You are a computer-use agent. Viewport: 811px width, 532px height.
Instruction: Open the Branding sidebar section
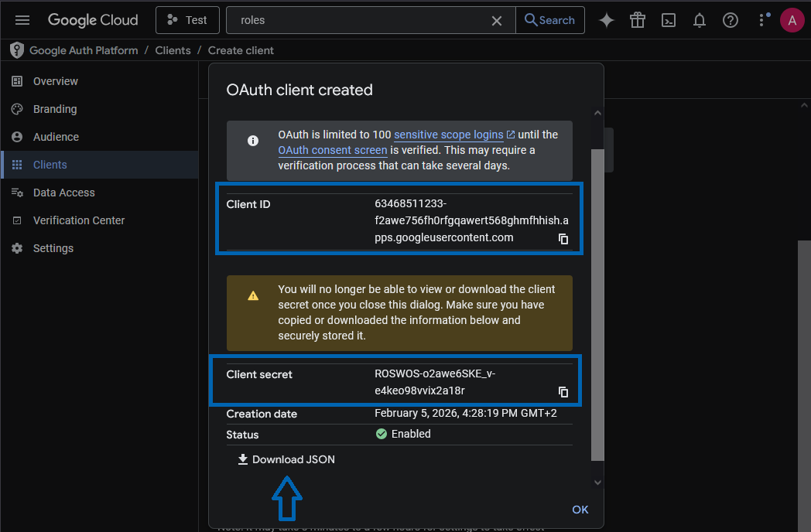[x=55, y=109]
